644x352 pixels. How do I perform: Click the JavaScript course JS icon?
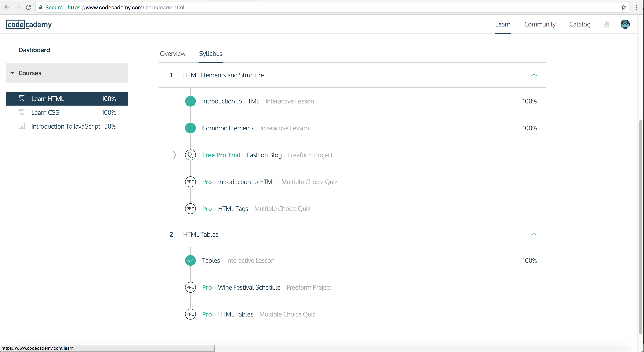click(22, 126)
